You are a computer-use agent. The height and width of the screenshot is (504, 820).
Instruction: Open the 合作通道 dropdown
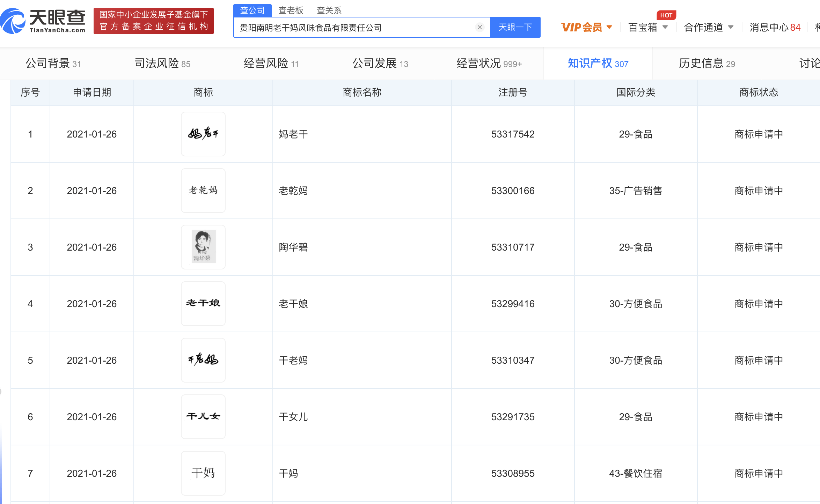point(708,27)
